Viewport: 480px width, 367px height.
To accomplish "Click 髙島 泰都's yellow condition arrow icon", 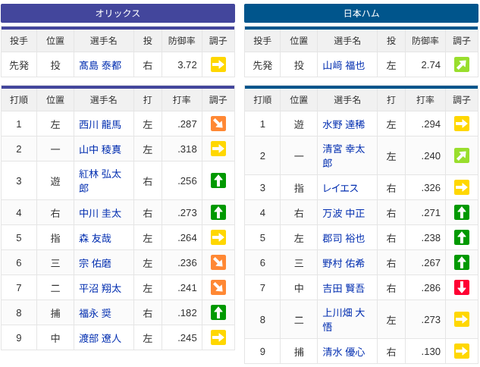I will (218, 65).
